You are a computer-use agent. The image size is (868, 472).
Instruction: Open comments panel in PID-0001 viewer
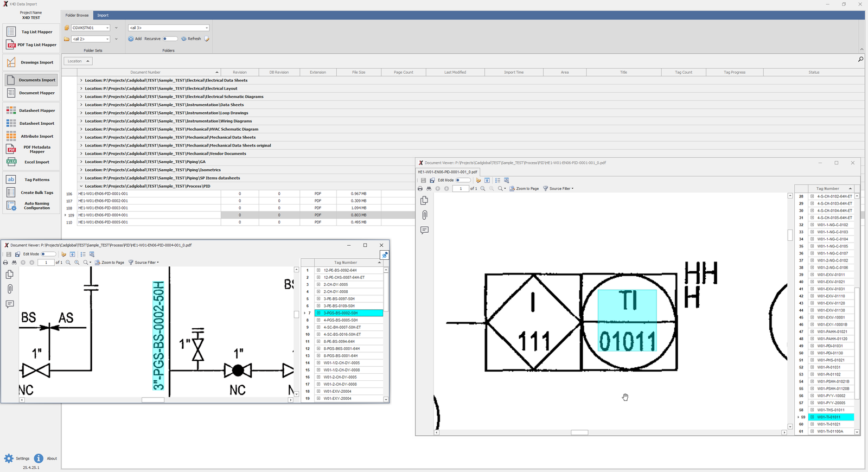pyautogui.click(x=424, y=231)
